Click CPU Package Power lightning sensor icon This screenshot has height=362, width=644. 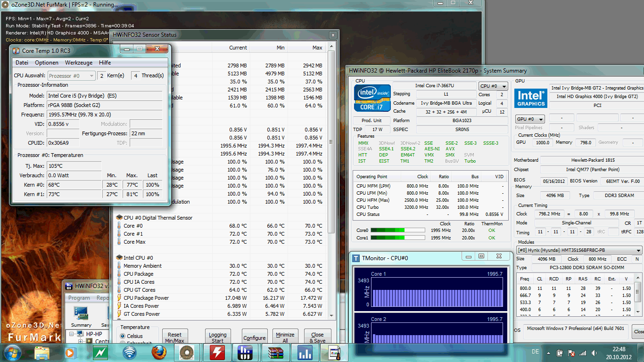click(x=119, y=298)
